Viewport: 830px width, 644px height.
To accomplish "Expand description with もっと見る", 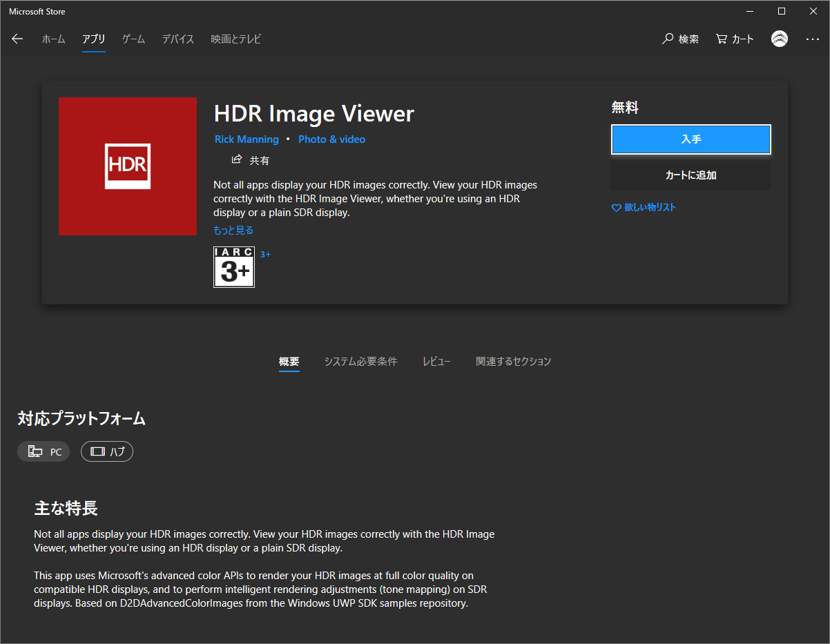I will click(x=233, y=231).
